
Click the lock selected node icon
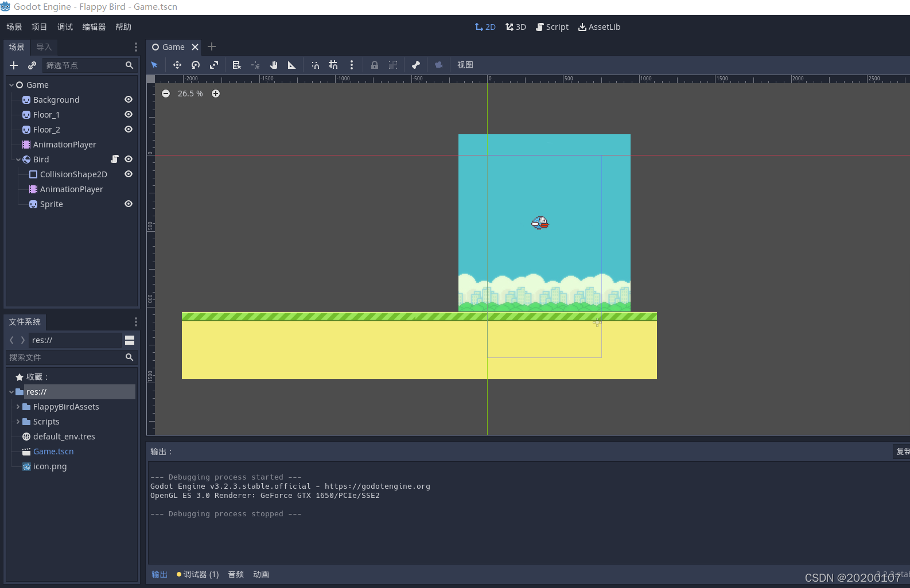point(375,65)
